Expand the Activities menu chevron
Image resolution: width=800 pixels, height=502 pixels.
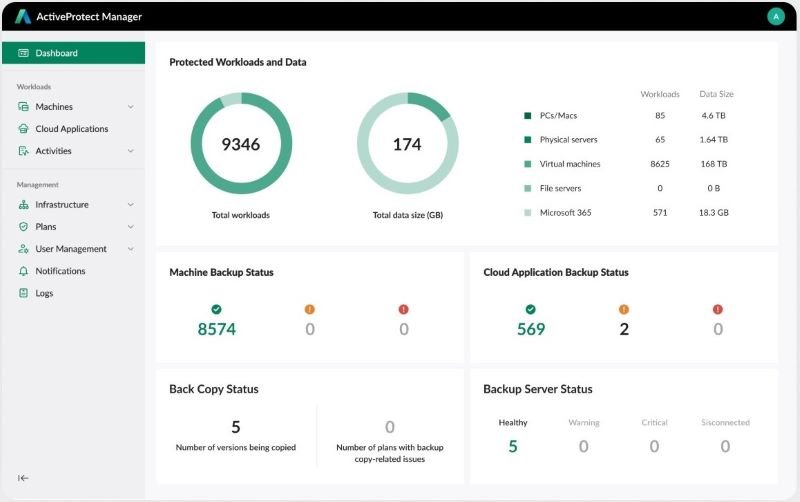(x=131, y=151)
